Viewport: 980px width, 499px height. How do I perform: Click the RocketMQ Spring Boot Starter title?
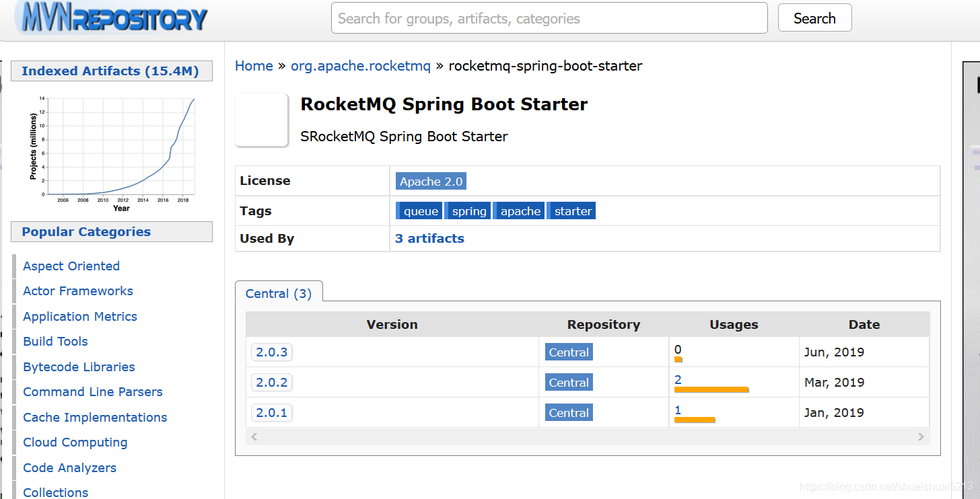[x=444, y=104]
